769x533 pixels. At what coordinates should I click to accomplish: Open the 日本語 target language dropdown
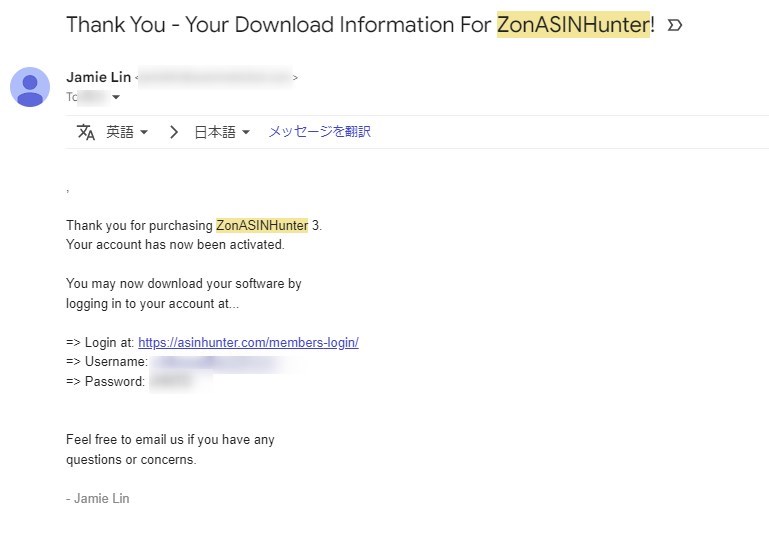tap(222, 132)
